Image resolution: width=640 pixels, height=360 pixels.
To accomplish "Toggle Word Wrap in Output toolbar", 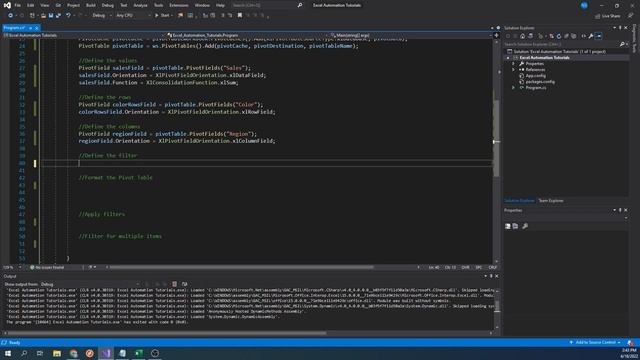I will click(x=184, y=284).
